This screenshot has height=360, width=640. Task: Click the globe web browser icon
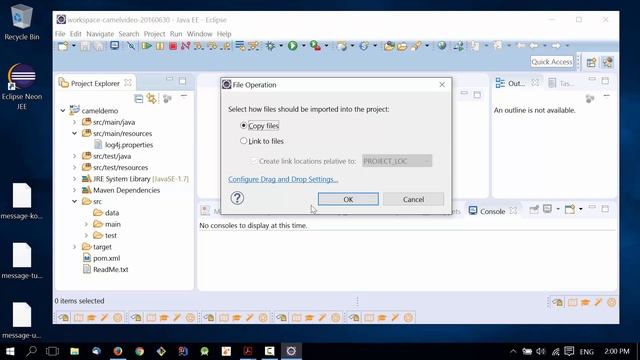point(442,46)
